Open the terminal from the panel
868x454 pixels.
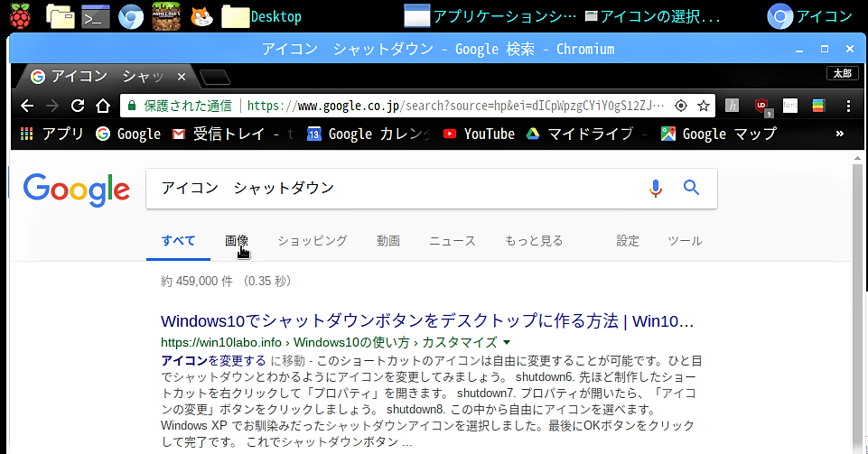click(x=96, y=16)
